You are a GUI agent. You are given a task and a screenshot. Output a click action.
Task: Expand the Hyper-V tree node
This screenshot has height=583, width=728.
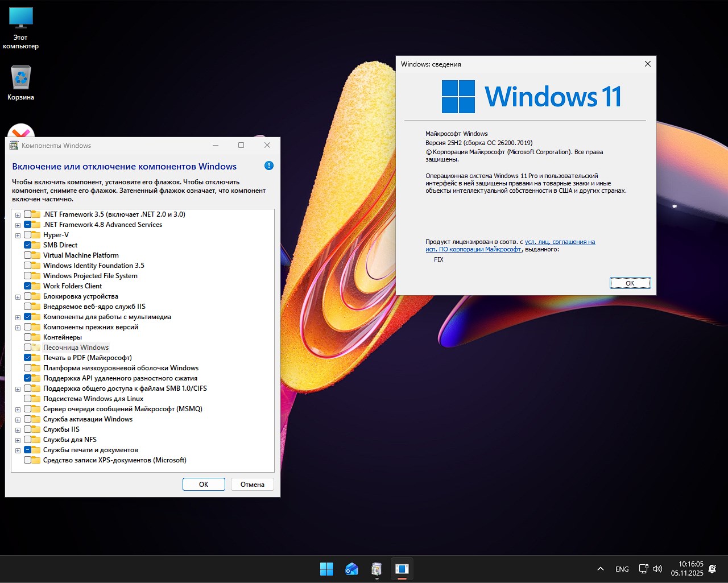18,235
